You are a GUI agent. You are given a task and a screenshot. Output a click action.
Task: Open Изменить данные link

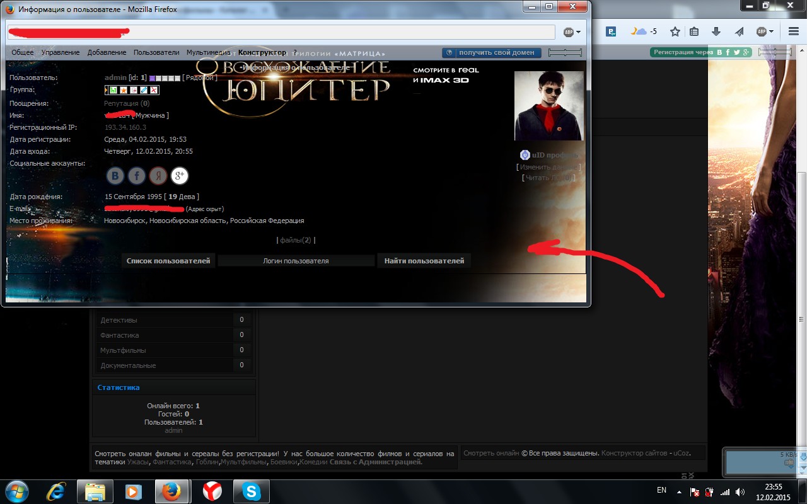[x=548, y=167]
